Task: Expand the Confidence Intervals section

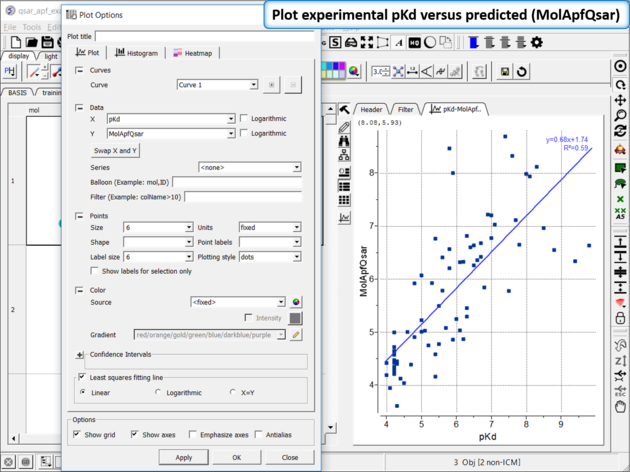Action: [x=79, y=355]
